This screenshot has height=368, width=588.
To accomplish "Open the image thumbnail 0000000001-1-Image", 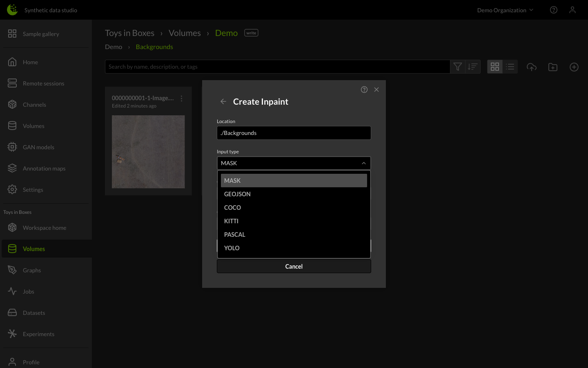I will pos(148,152).
